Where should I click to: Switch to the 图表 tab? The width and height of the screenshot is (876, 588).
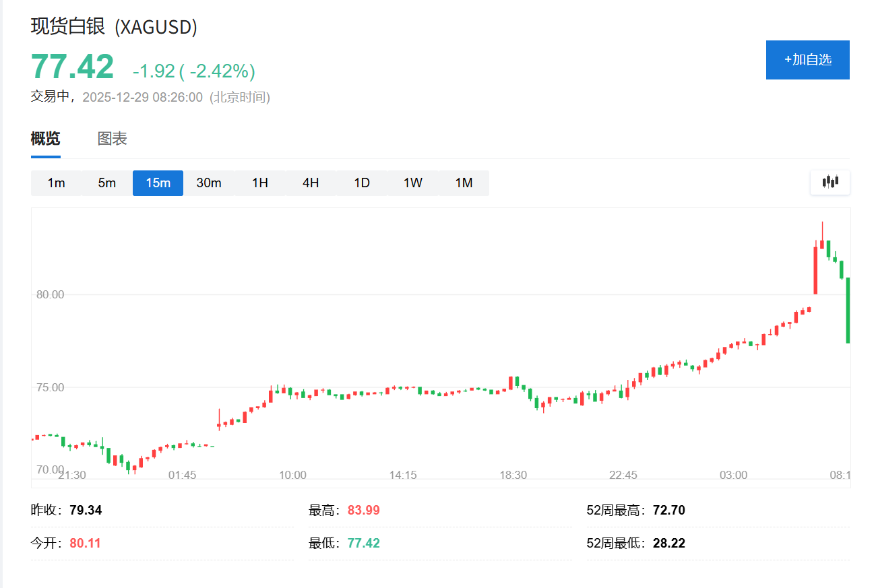click(x=112, y=139)
